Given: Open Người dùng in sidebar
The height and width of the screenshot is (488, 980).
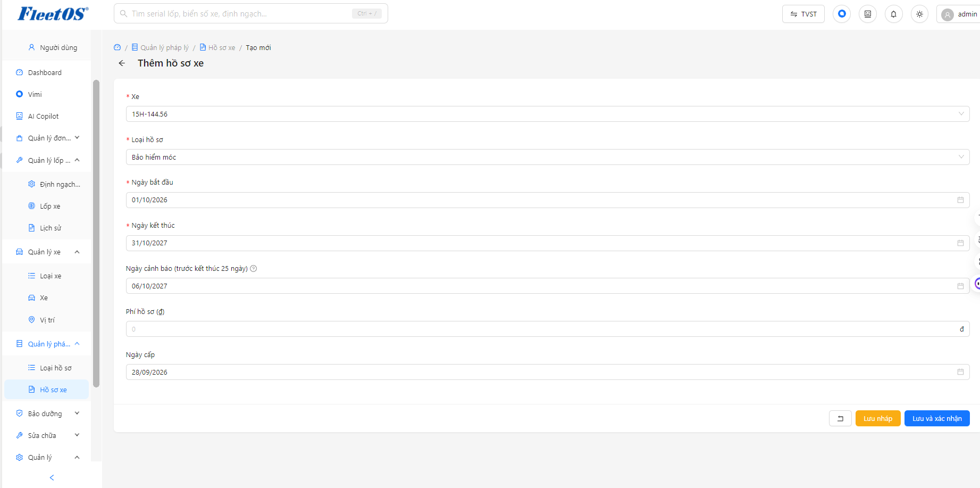Looking at the screenshot, I should [x=47, y=47].
